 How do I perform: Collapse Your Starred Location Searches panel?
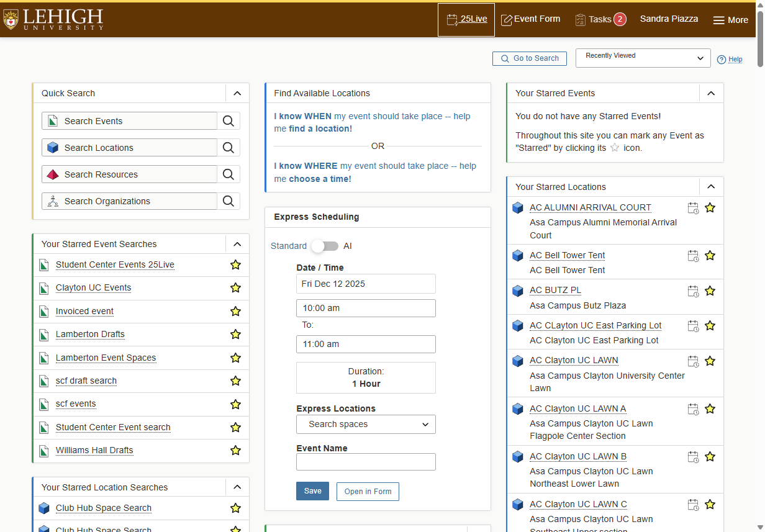pyautogui.click(x=237, y=487)
